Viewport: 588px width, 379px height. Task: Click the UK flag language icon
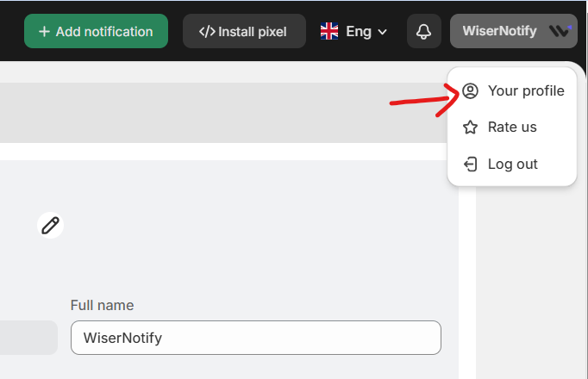point(329,31)
